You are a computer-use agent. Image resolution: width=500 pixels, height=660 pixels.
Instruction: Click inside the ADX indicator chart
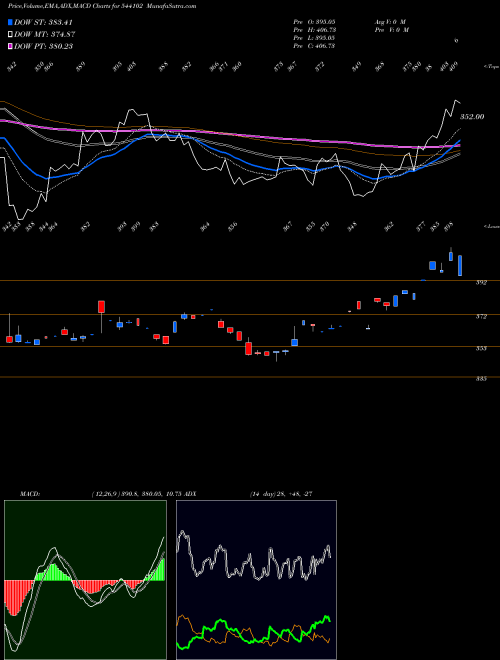click(x=256, y=580)
